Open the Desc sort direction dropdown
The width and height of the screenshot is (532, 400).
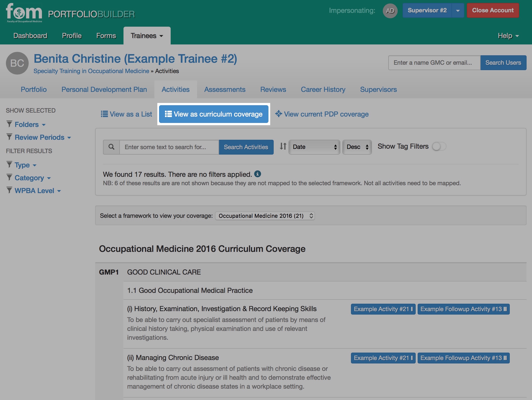(357, 147)
